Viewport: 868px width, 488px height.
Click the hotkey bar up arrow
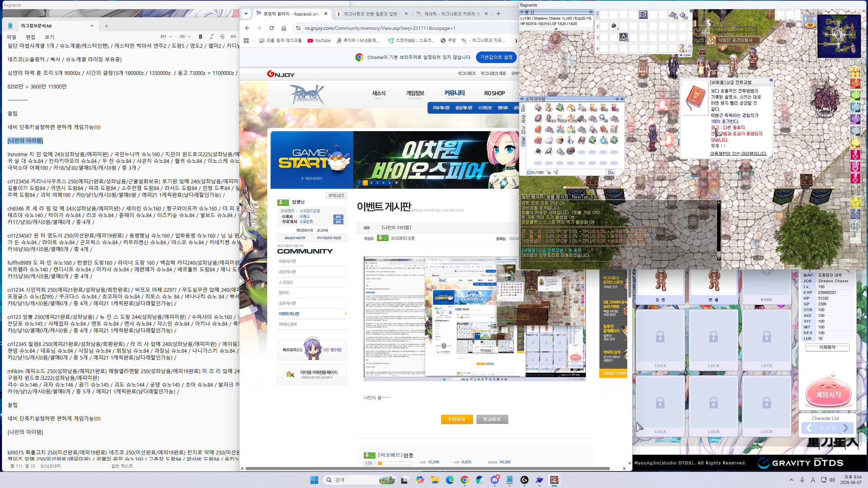(x=690, y=46)
